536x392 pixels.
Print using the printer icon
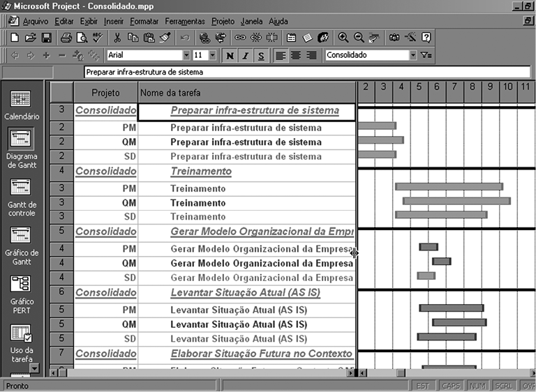[66, 38]
